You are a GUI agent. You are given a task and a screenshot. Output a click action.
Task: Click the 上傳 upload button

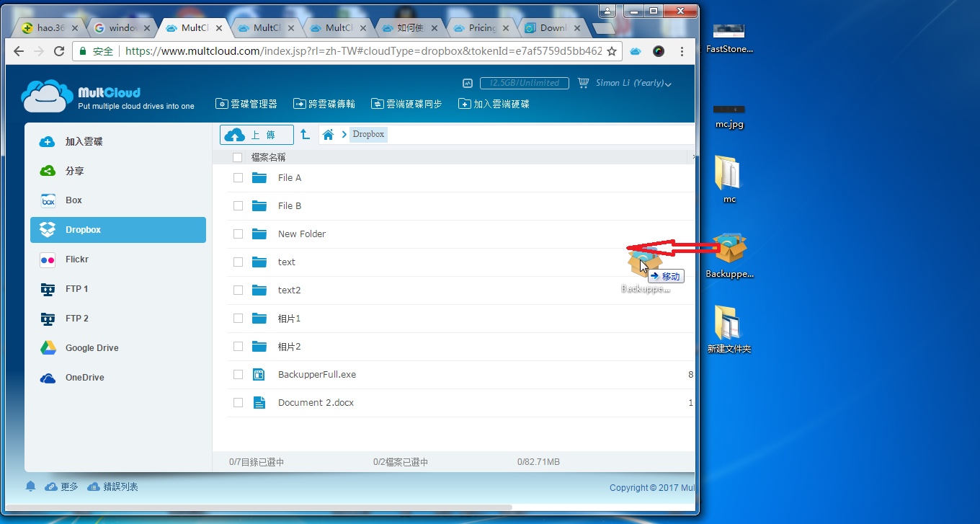257,135
